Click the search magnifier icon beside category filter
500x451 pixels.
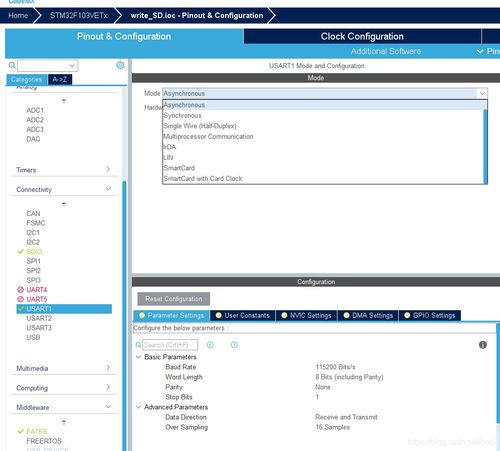12,65
